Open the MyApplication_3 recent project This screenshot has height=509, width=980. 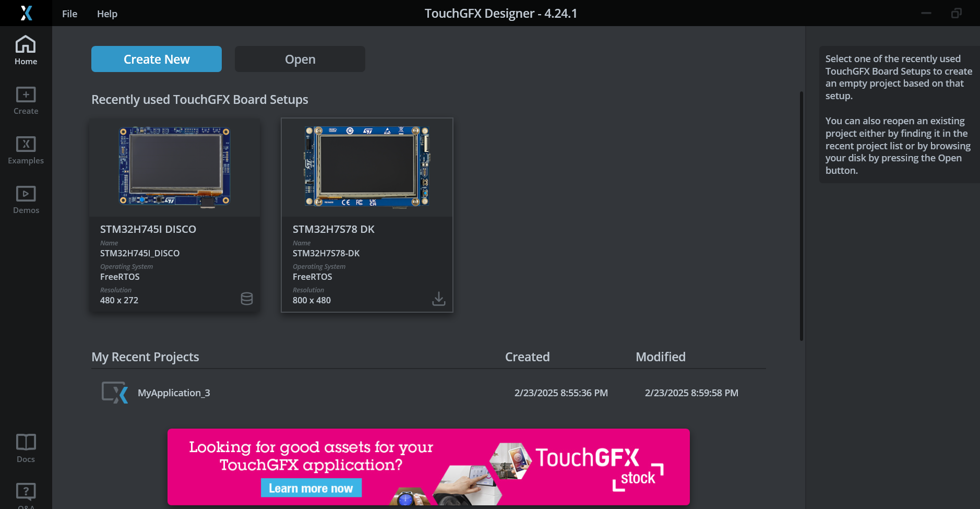[428, 393]
